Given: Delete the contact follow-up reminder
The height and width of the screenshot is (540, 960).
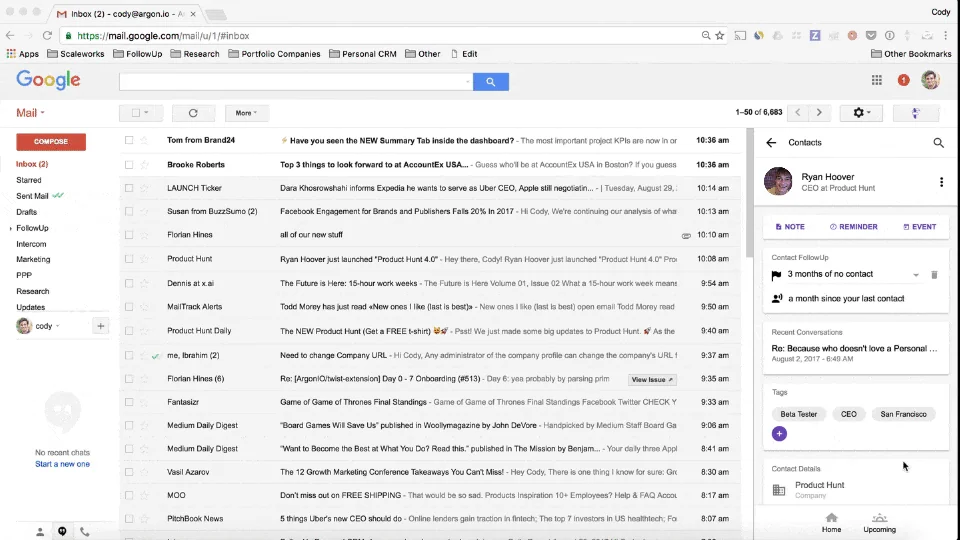Looking at the screenshot, I should [x=934, y=275].
